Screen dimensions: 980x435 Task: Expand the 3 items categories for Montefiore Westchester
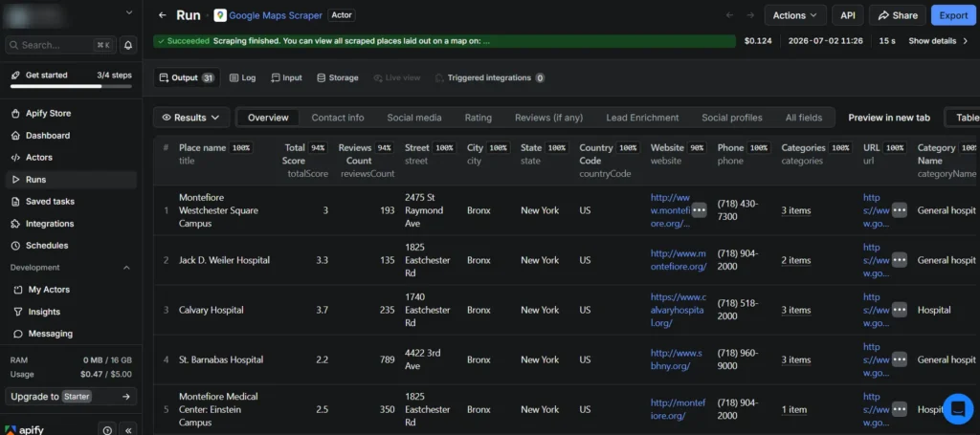795,210
